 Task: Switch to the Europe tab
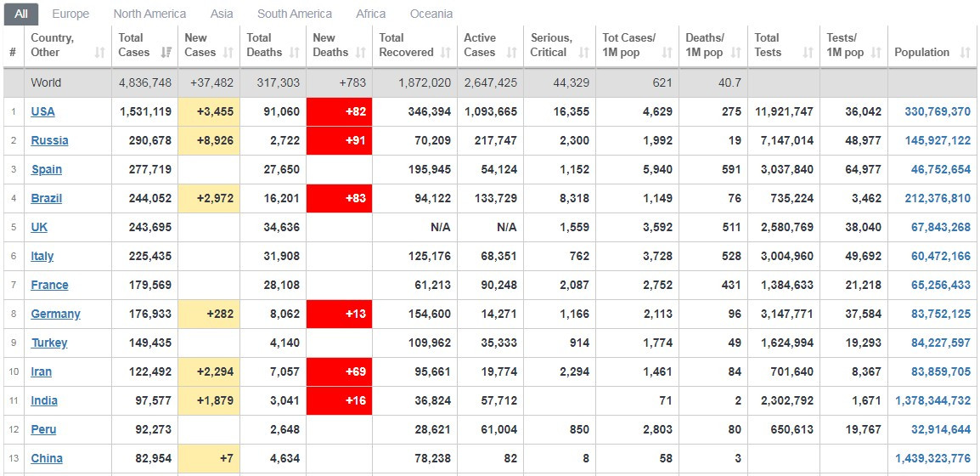[70, 14]
